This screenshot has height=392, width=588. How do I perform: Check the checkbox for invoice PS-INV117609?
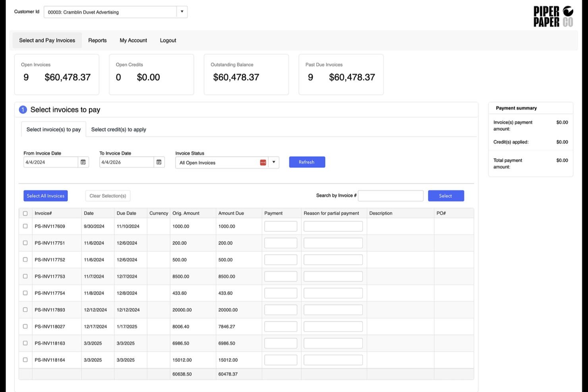pyautogui.click(x=25, y=226)
